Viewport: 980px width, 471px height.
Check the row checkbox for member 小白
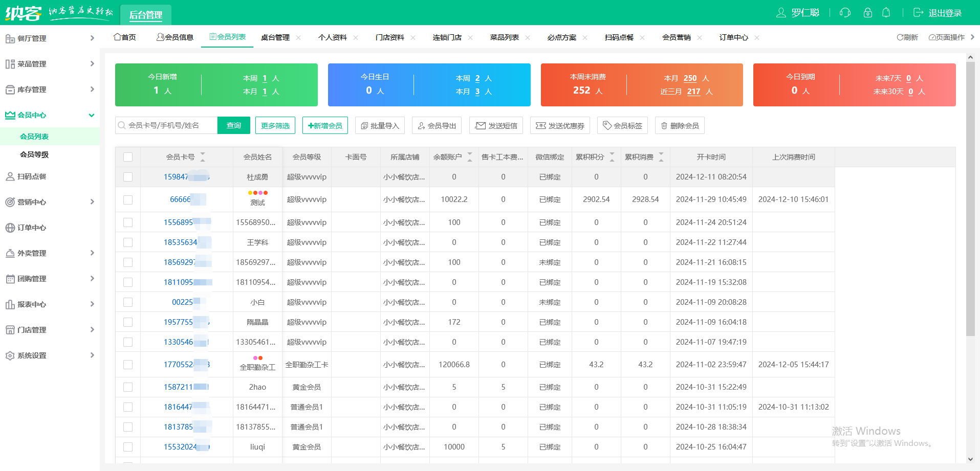(x=128, y=302)
